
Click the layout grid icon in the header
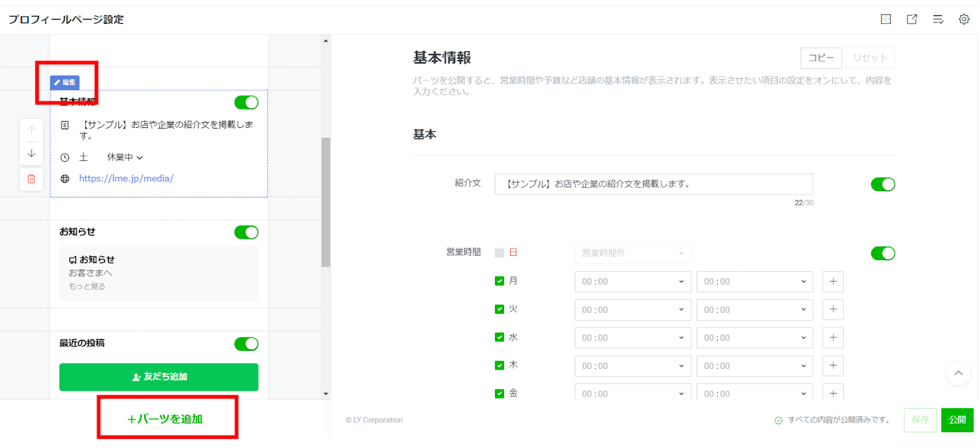pyautogui.click(x=886, y=20)
